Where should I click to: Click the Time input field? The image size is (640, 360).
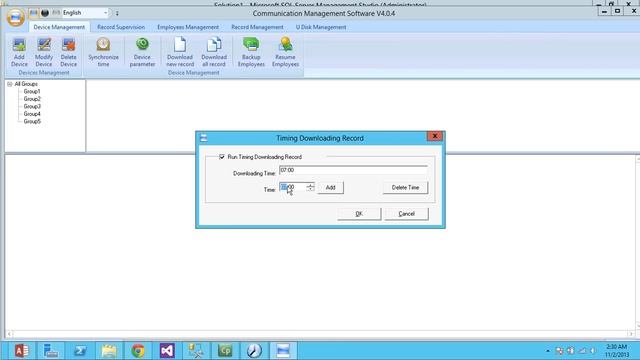[293, 187]
